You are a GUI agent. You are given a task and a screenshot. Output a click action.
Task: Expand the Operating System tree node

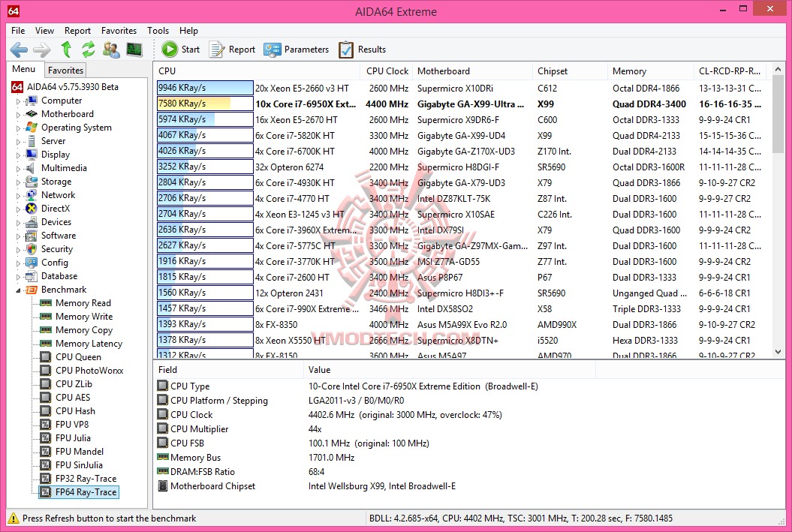point(18,128)
